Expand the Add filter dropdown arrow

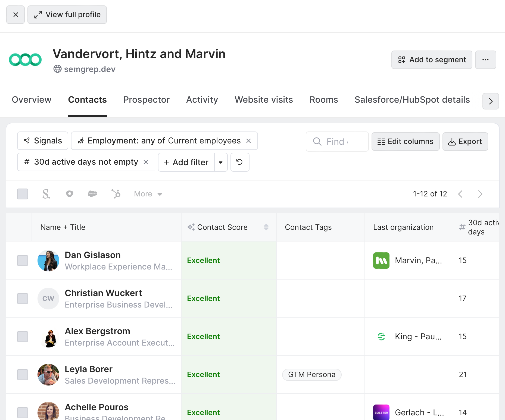[221, 162]
